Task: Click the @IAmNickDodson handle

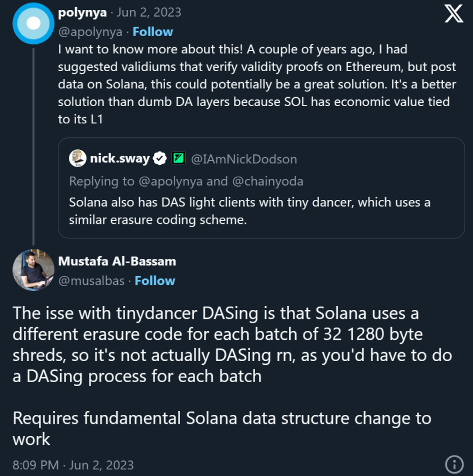Action: point(243,159)
